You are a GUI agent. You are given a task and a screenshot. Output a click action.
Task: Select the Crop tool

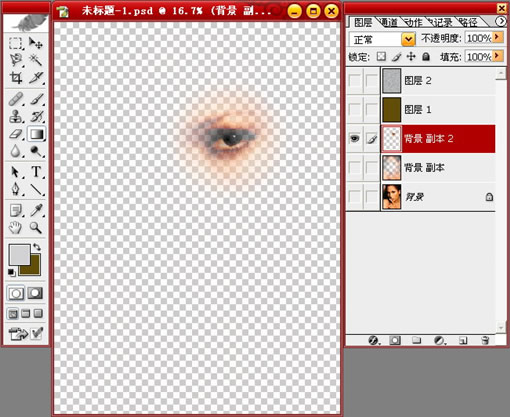(15, 78)
